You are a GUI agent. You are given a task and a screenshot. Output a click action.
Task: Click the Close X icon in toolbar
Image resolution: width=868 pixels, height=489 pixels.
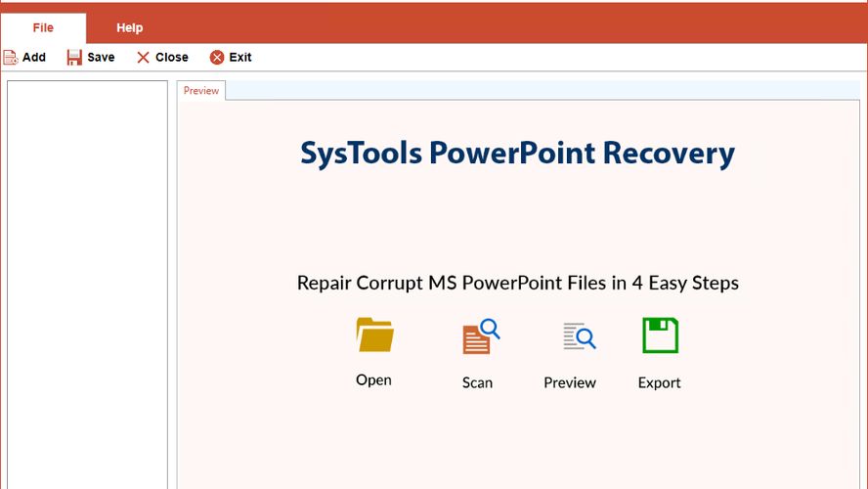click(143, 58)
